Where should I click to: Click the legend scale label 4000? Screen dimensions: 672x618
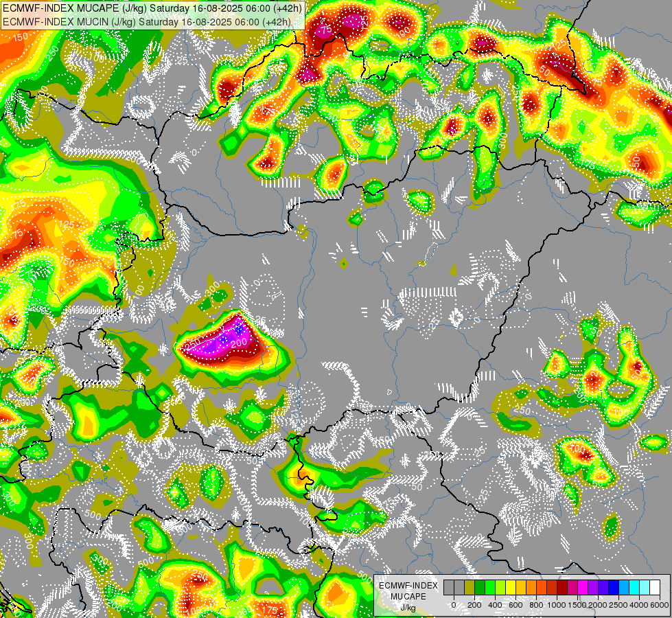click(639, 605)
